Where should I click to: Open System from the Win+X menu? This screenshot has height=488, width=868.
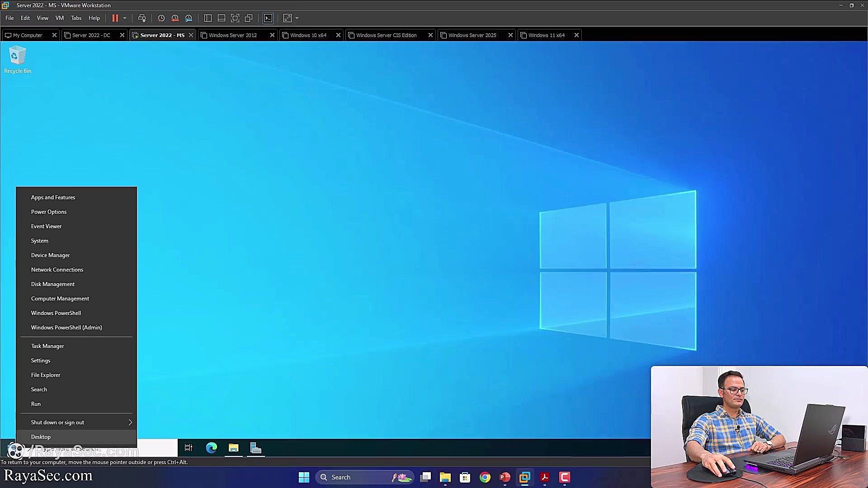coord(76,241)
